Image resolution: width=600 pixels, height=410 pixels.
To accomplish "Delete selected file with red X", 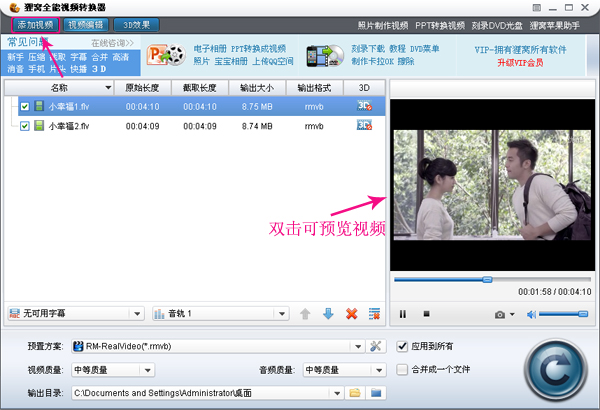I will (352, 314).
